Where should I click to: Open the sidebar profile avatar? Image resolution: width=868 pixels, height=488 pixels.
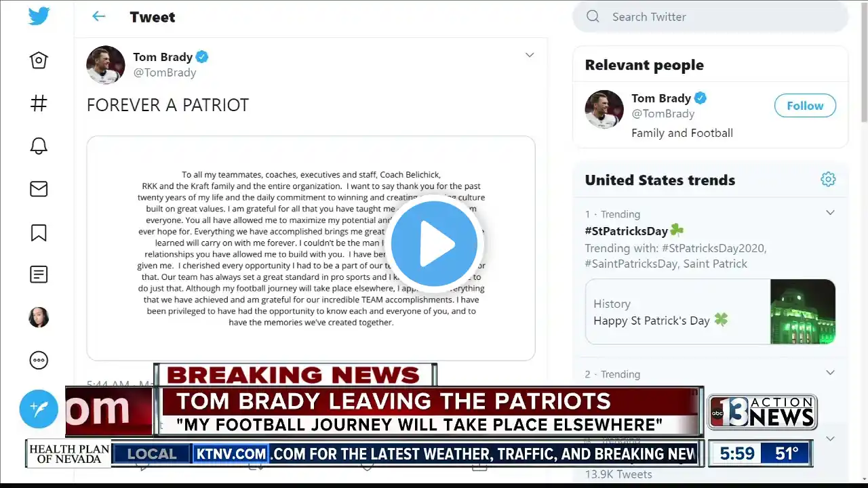39,317
